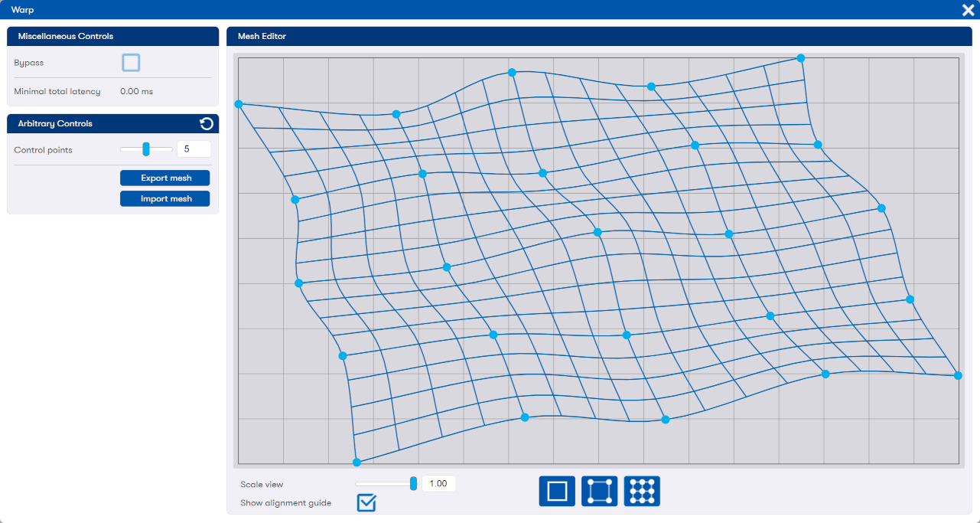Screen dimensions: 980x523
Task: Select the plain rectangle warp mode icon
Action: point(557,491)
